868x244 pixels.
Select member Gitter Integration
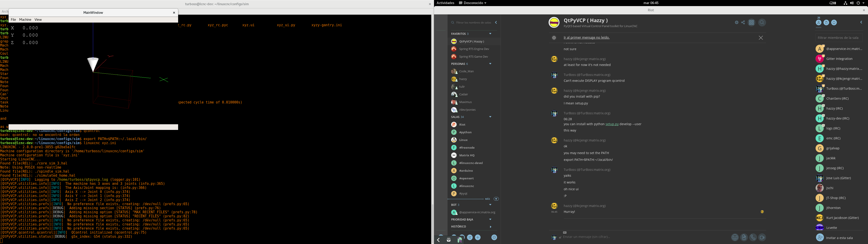pyautogui.click(x=839, y=59)
